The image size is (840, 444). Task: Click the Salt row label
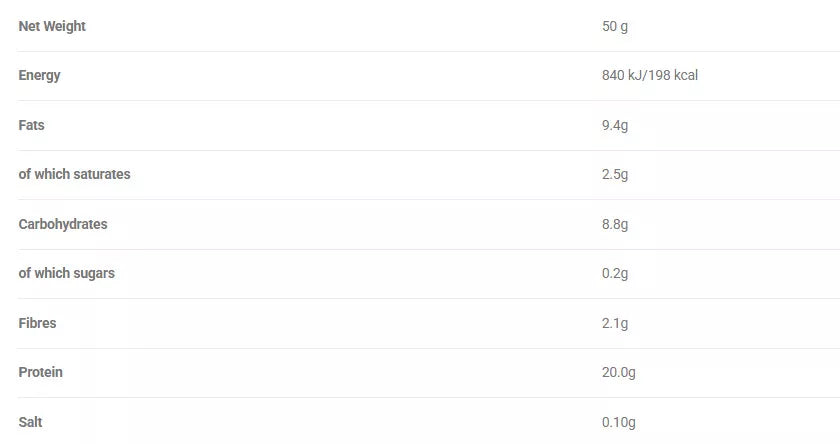tap(31, 422)
